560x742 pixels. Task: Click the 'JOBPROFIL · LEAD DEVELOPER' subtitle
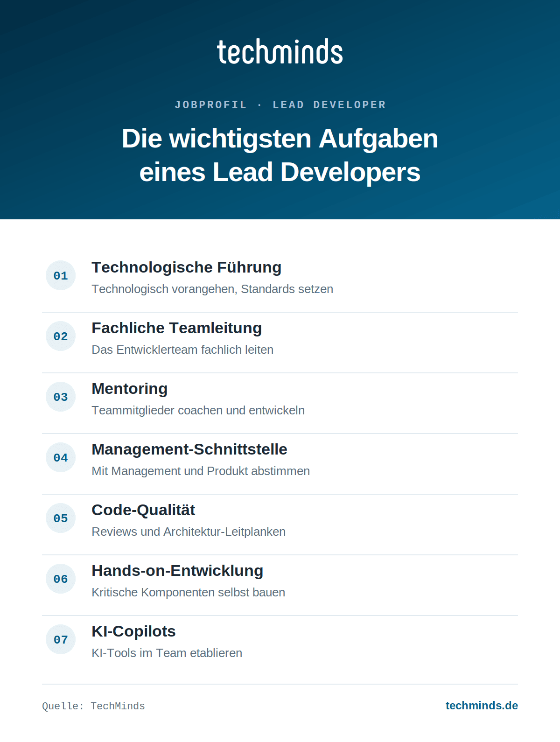point(280,105)
